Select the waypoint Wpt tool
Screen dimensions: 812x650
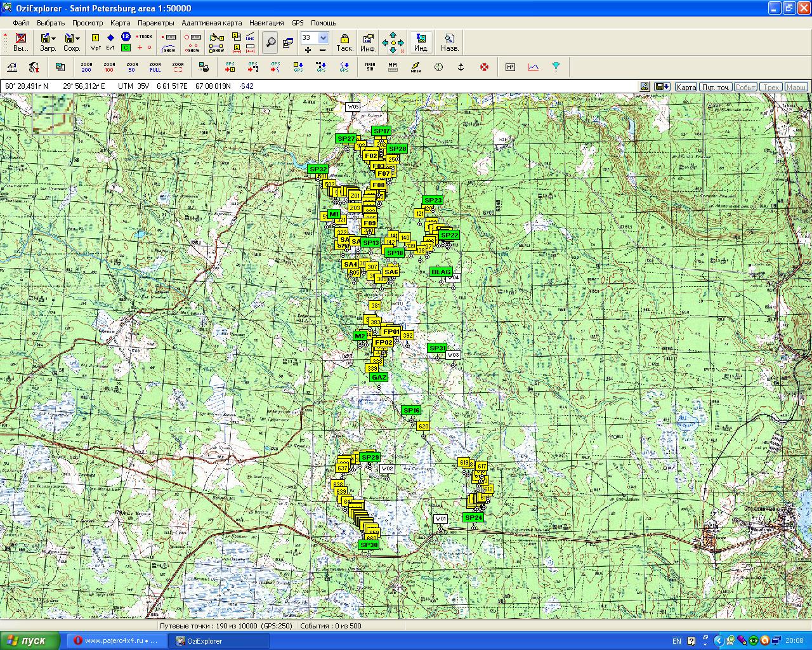(96, 42)
